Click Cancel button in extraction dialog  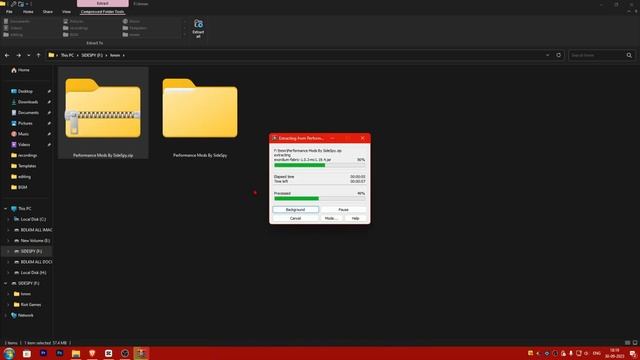click(296, 218)
